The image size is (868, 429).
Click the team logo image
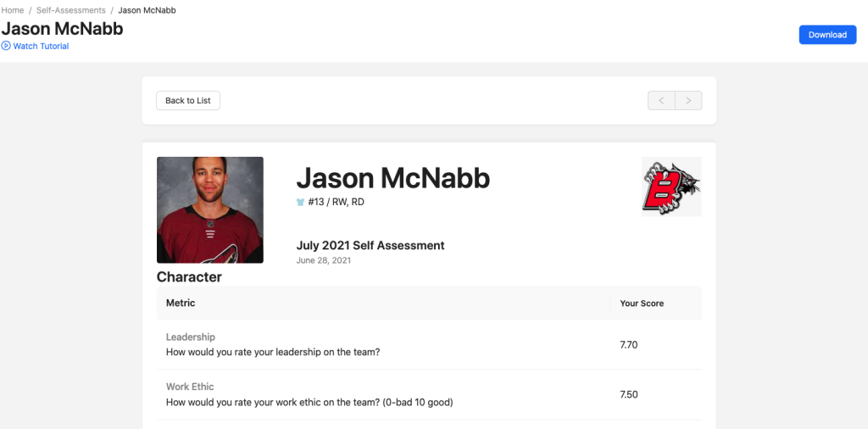[x=671, y=187]
